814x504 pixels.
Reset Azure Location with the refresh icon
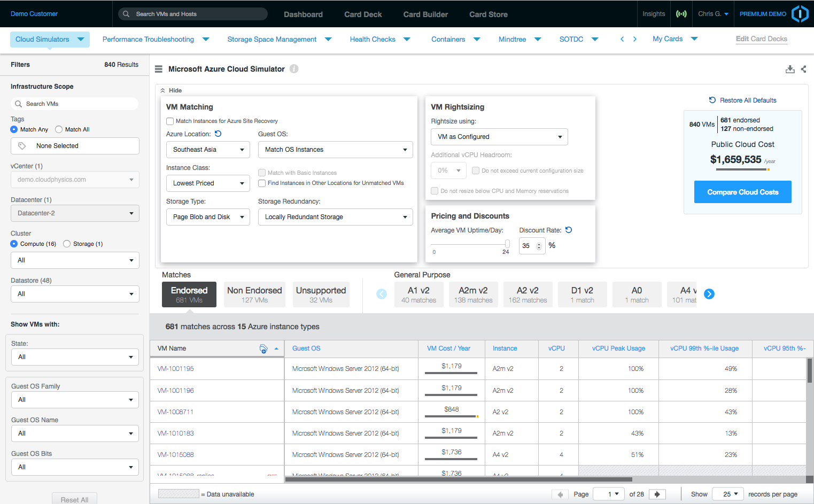[x=218, y=134]
